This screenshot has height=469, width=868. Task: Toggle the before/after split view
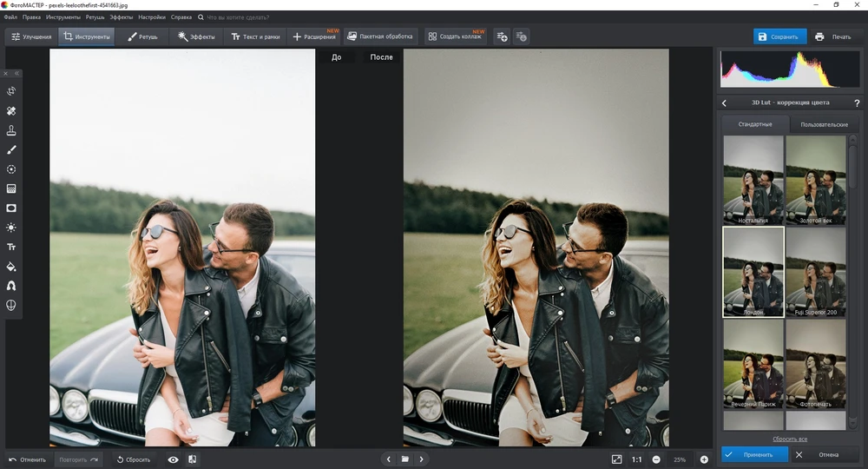(192, 459)
